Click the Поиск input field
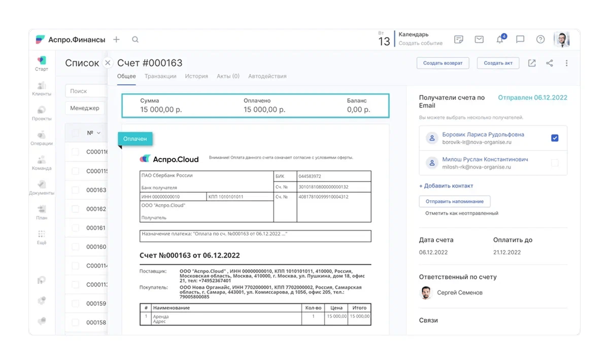 click(85, 91)
